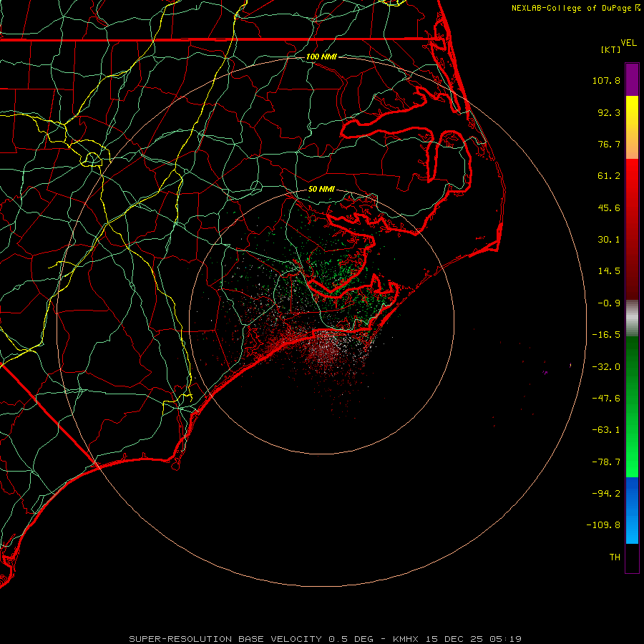Click the [KT] units label
The width and height of the screenshot is (644, 644).
611,49
